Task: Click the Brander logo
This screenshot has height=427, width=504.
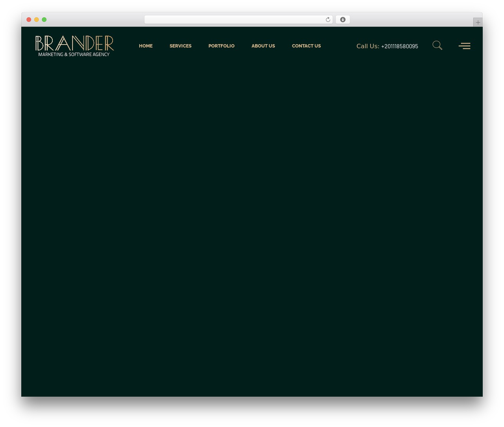Action: (74, 46)
